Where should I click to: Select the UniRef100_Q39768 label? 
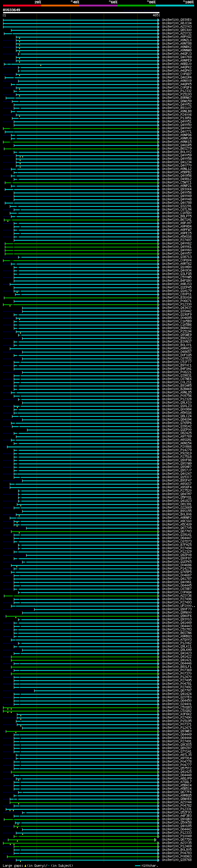click(176, 860)
